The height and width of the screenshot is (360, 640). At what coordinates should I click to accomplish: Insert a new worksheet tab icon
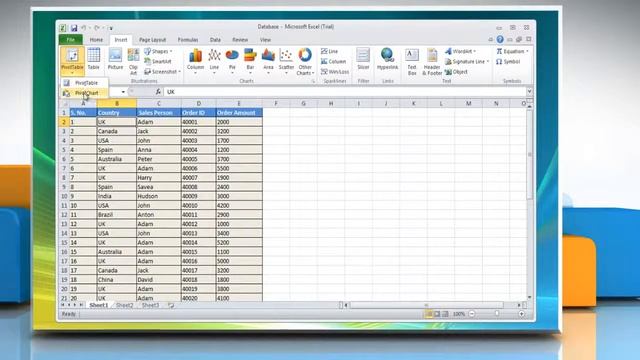pyautogui.click(x=171, y=305)
